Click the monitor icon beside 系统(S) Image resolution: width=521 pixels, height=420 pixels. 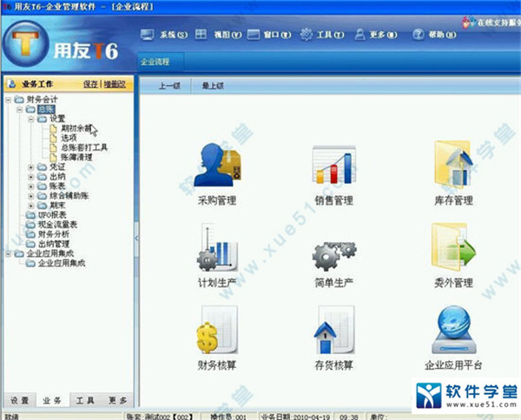147,35
